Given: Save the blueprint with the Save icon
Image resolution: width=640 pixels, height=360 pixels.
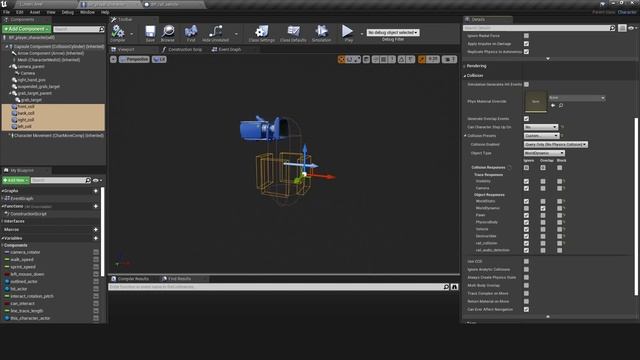Looking at the screenshot, I should point(150,31).
